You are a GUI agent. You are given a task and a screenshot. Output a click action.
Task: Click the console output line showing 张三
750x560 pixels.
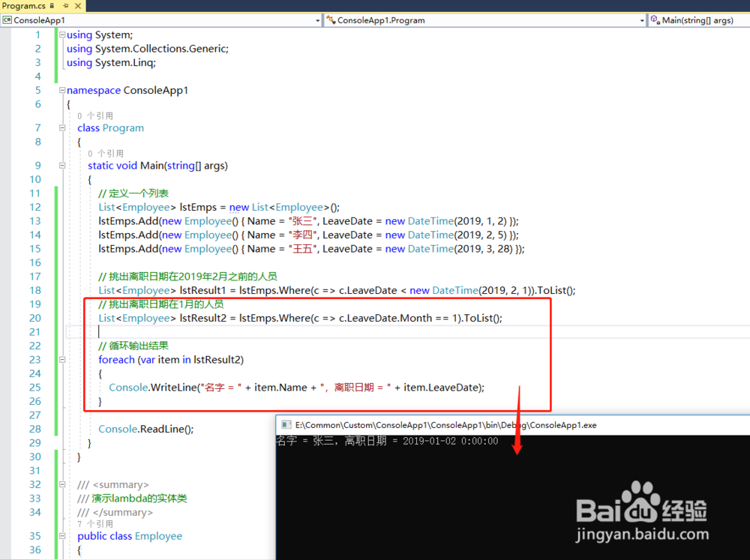[x=387, y=441]
